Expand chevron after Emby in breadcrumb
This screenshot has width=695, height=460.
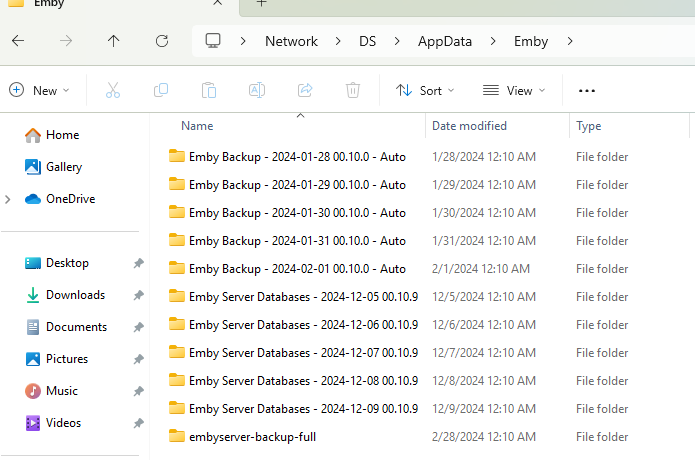point(570,41)
